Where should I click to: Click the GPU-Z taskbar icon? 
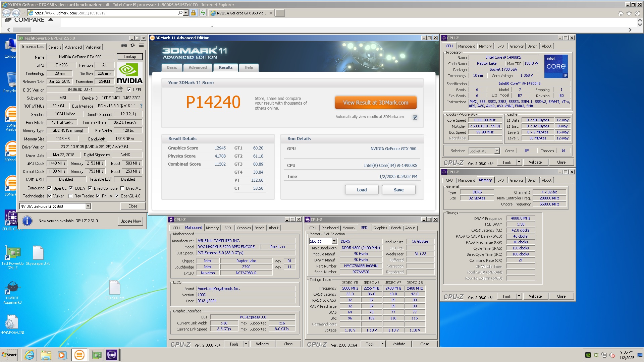click(x=96, y=355)
